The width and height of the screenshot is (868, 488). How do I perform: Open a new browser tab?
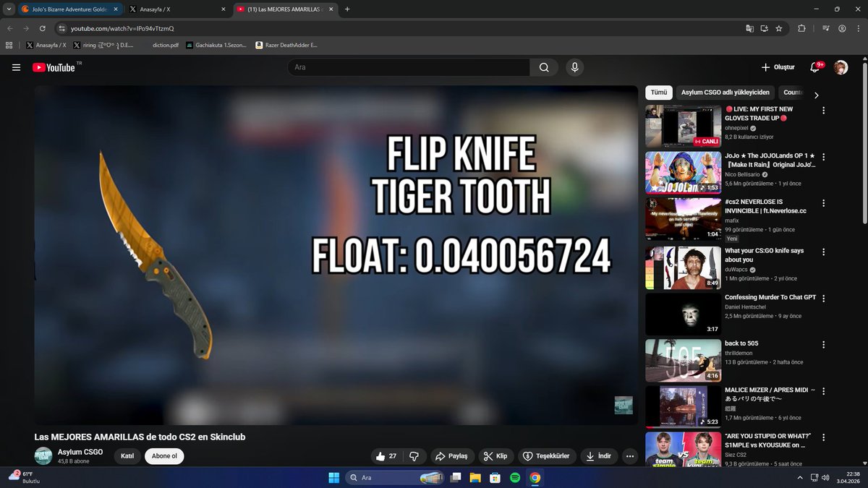point(347,9)
